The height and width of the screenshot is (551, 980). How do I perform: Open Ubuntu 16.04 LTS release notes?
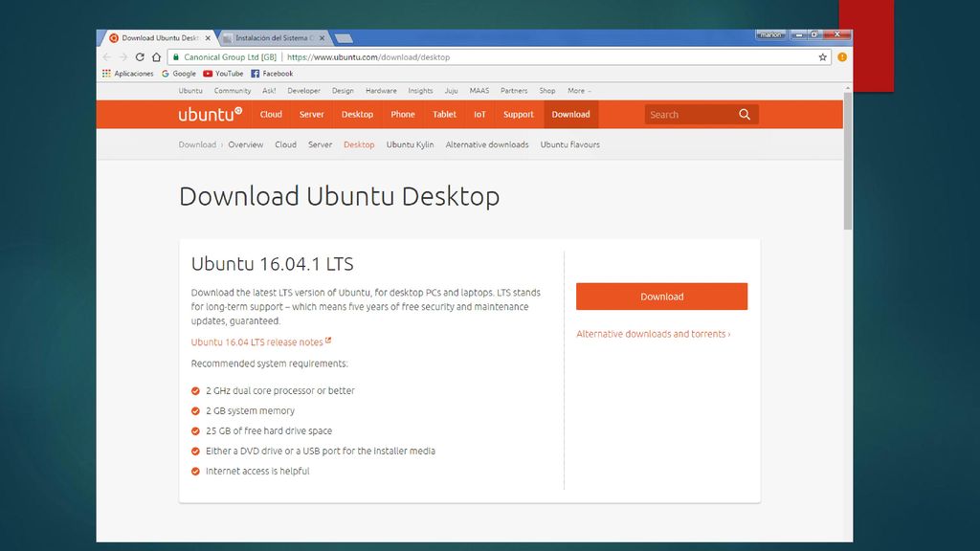point(261,342)
